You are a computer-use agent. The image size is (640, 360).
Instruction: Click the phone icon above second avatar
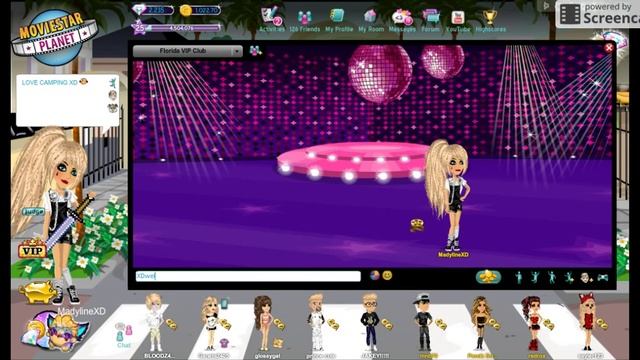(x=224, y=304)
